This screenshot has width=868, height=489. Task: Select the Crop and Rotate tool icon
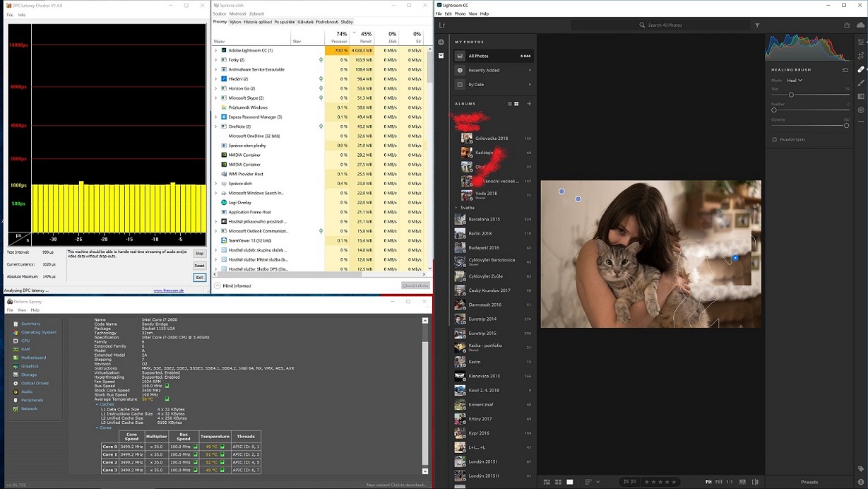coord(861,56)
